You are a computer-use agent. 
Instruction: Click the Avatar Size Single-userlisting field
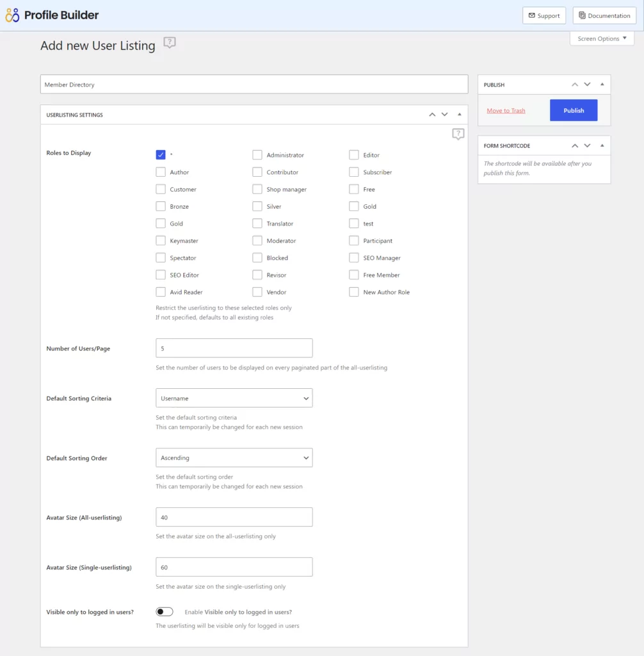(x=234, y=567)
